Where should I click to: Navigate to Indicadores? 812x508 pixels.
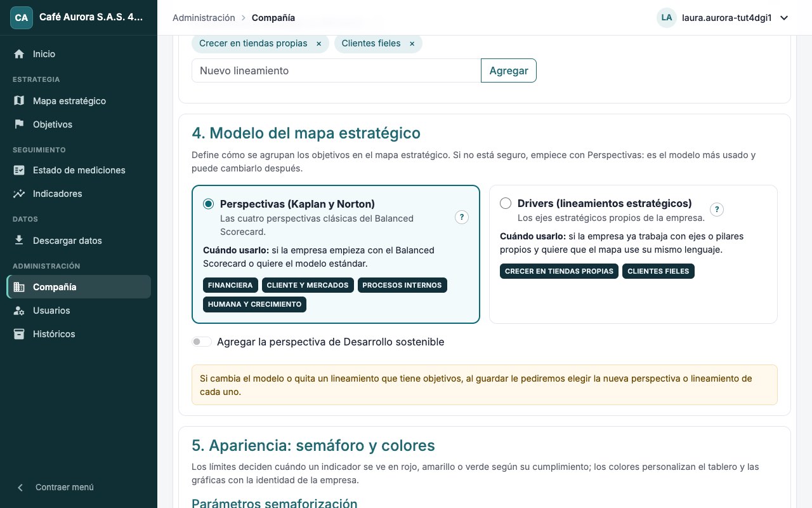pyautogui.click(x=79, y=194)
